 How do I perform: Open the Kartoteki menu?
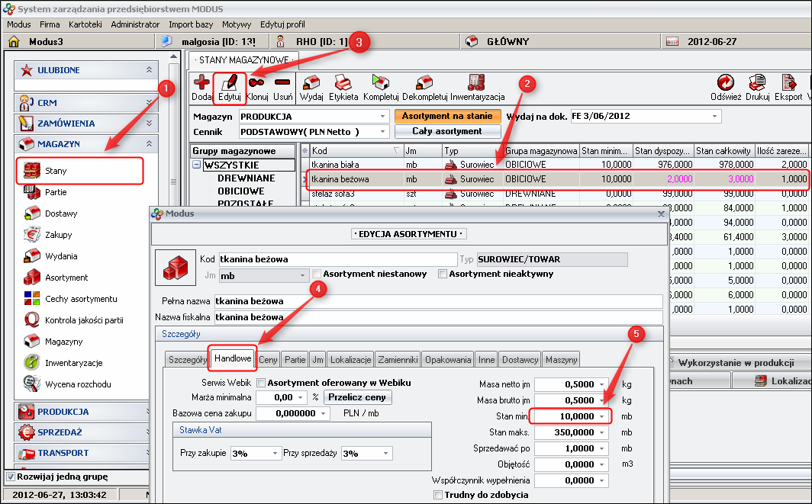point(85,24)
